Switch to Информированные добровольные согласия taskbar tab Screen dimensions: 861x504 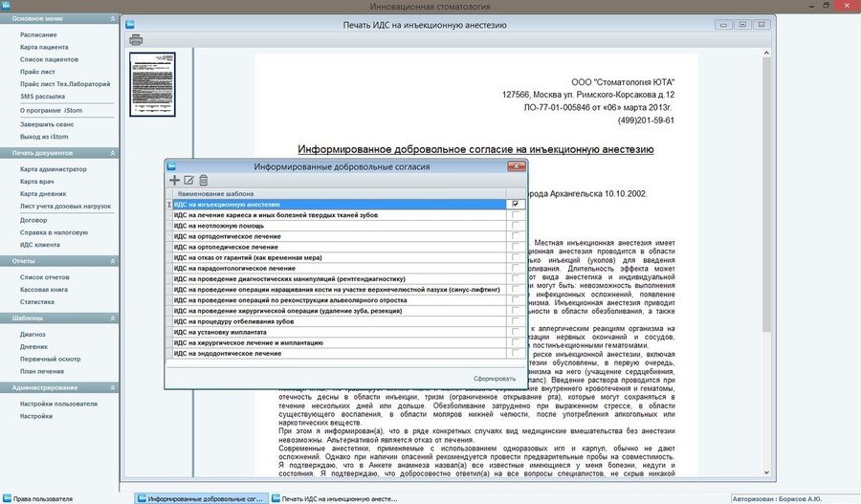[202, 498]
